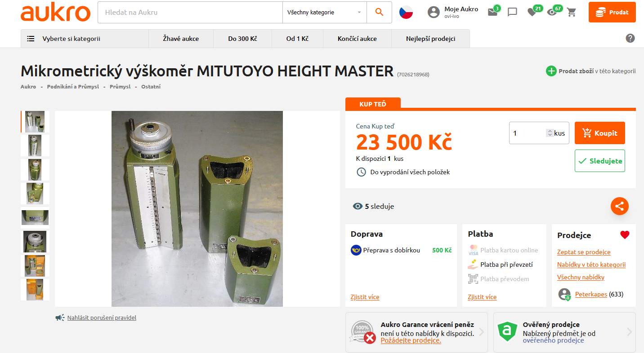Viewport: 644px width, 353px height.
Task: Click Zeptat se prodejce link
Action: [584, 252]
